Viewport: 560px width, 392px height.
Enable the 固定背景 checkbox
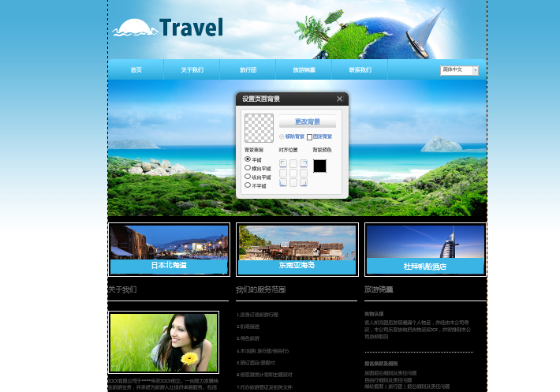pos(309,137)
